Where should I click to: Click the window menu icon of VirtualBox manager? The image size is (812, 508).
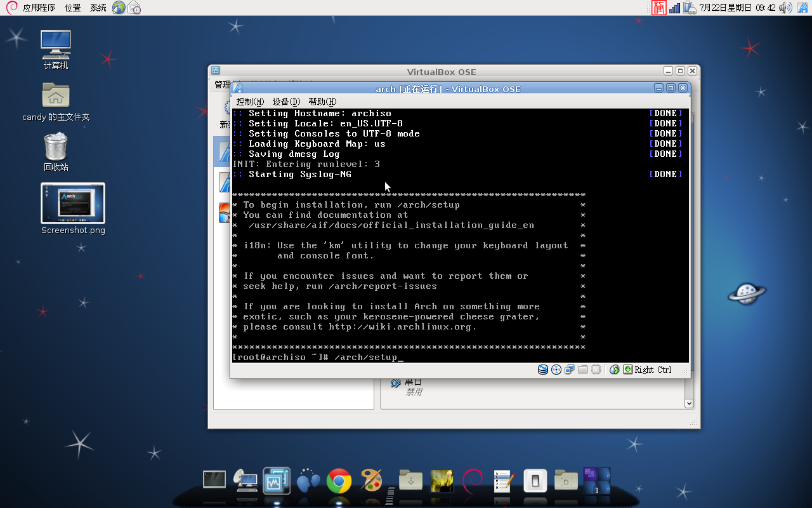pos(216,71)
